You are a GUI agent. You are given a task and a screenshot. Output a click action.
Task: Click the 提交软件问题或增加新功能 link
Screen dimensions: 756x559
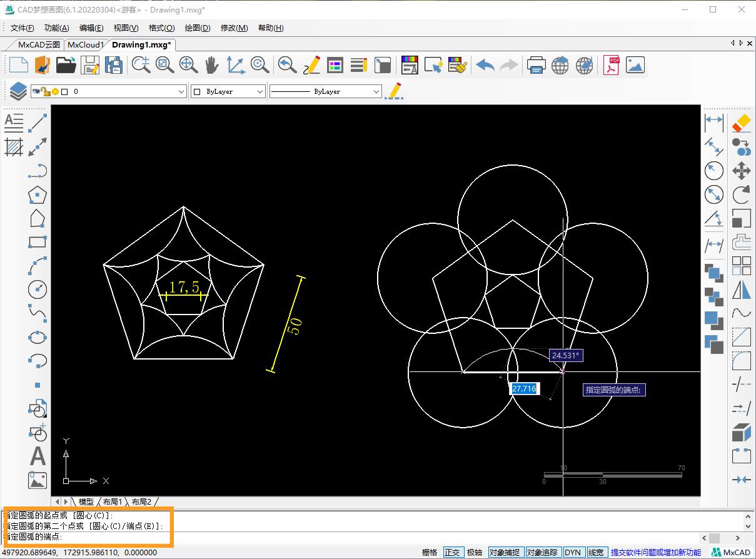655,552
